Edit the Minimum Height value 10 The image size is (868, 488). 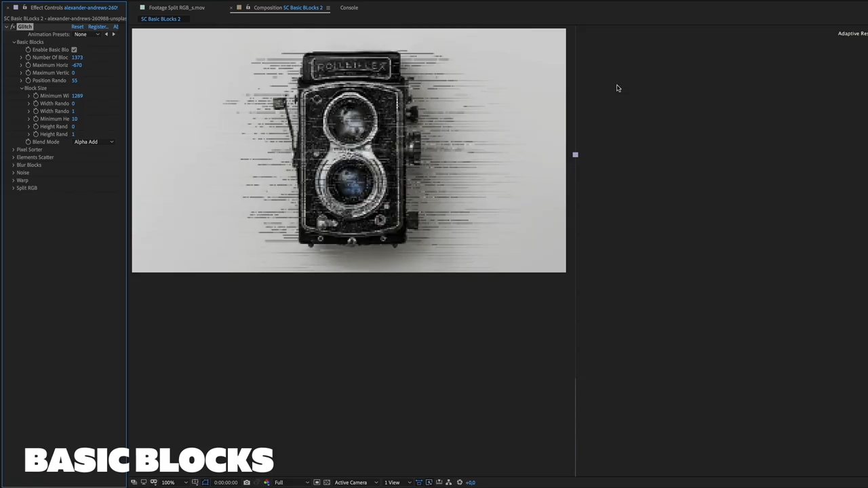[x=75, y=119]
